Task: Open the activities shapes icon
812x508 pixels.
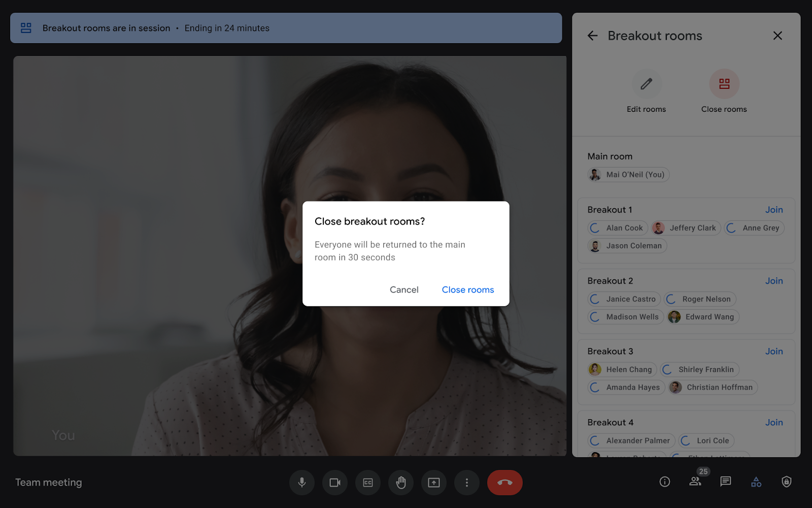Action: 756,482
